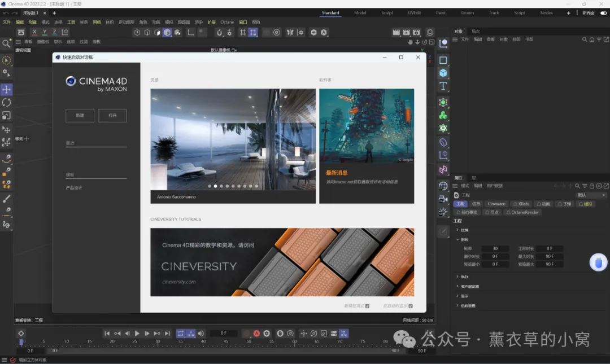Toggle the coordinate system icon
This screenshot has width=610, height=364.
tap(65, 32)
